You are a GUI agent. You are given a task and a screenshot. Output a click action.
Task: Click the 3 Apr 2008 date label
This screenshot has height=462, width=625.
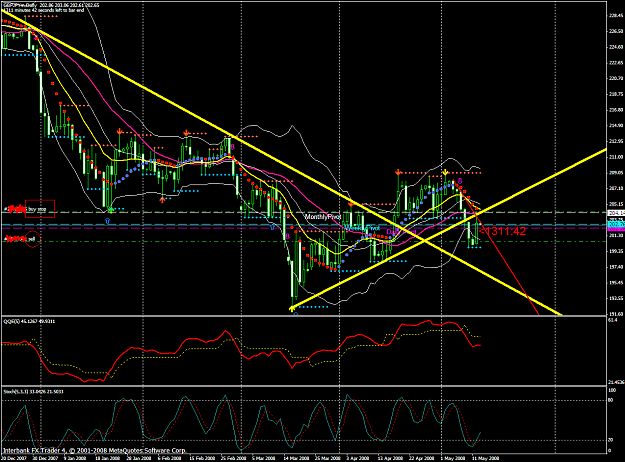[x=358, y=458]
